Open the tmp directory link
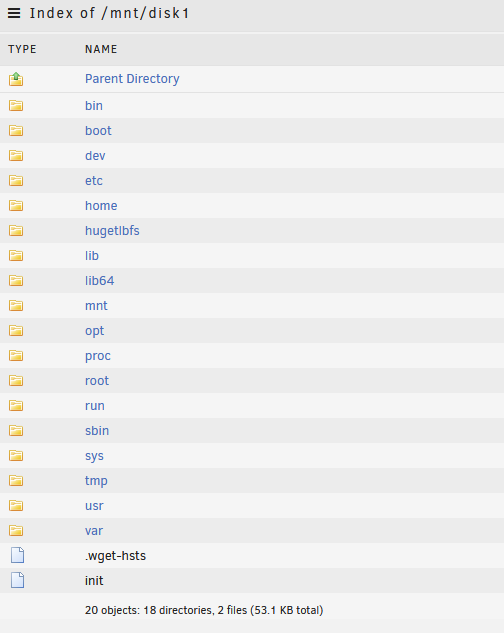The height and width of the screenshot is (633, 504). click(x=96, y=481)
